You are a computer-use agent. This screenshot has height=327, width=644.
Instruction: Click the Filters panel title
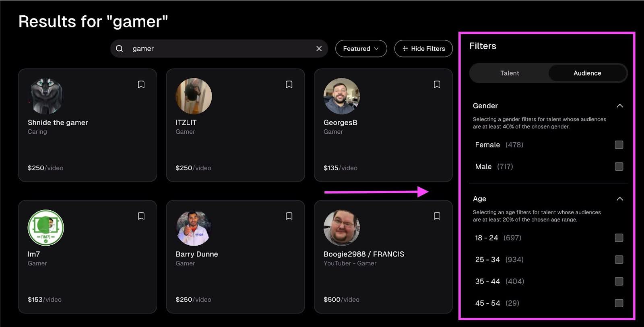[483, 46]
